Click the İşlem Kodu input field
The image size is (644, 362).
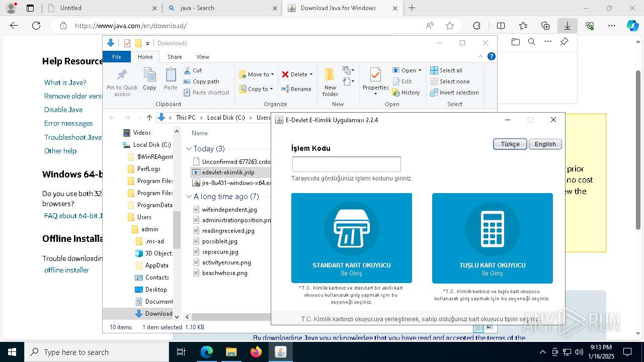[x=346, y=164]
